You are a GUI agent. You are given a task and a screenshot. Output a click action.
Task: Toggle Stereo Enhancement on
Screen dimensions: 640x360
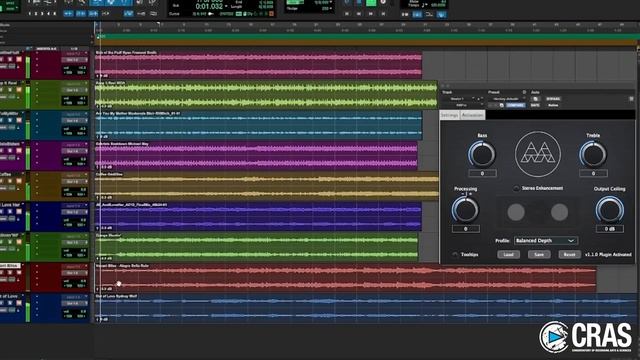tap(516, 188)
